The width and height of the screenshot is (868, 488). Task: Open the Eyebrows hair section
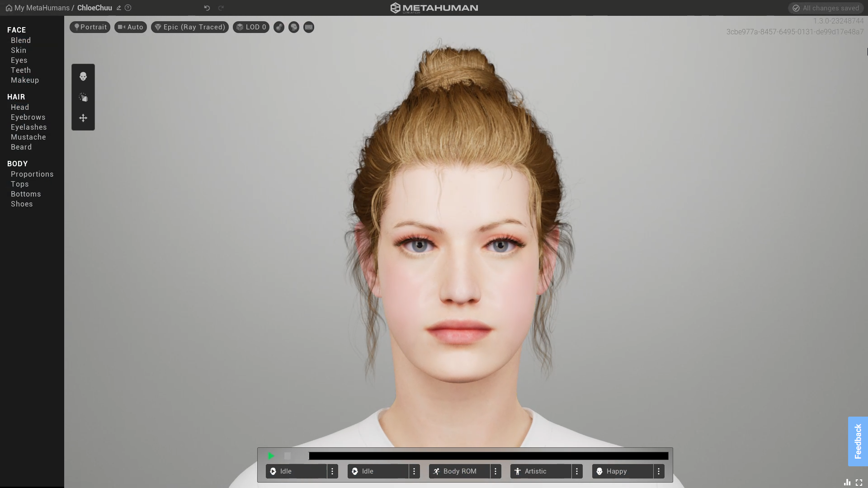tap(28, 117)
